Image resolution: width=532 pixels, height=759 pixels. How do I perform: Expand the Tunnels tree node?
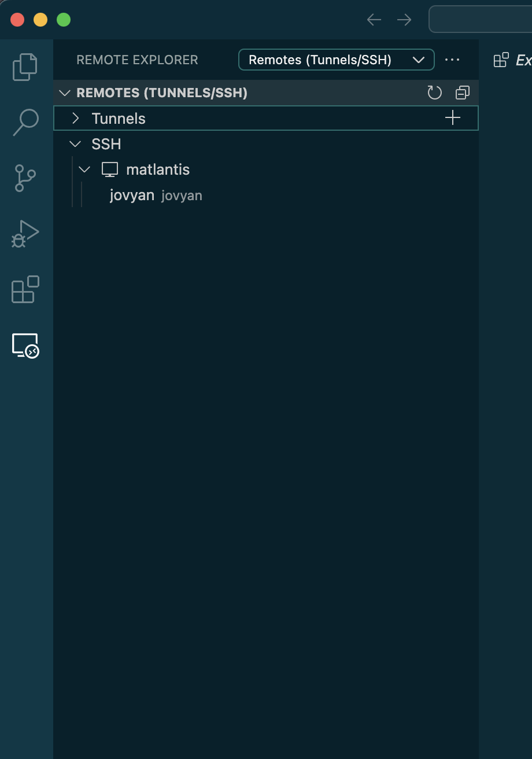[x=75, y=119]
